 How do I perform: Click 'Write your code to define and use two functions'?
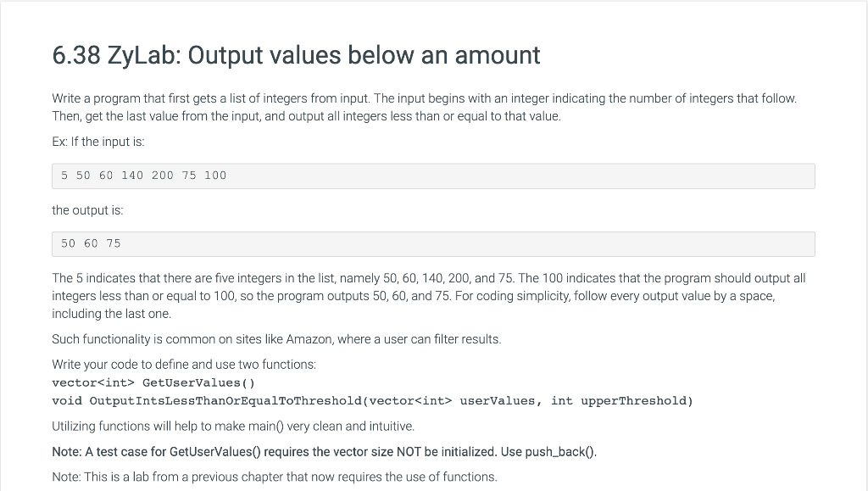pos(184,365)
